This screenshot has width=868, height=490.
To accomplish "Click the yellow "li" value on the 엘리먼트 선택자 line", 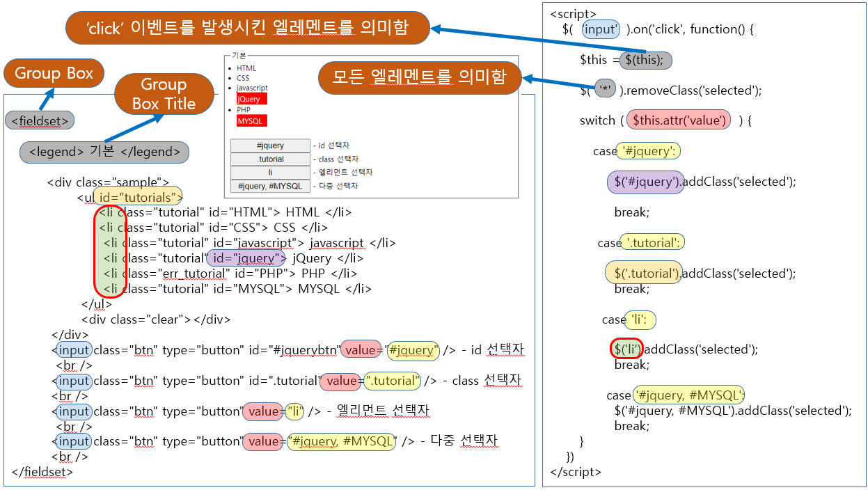I will (295, 411).
